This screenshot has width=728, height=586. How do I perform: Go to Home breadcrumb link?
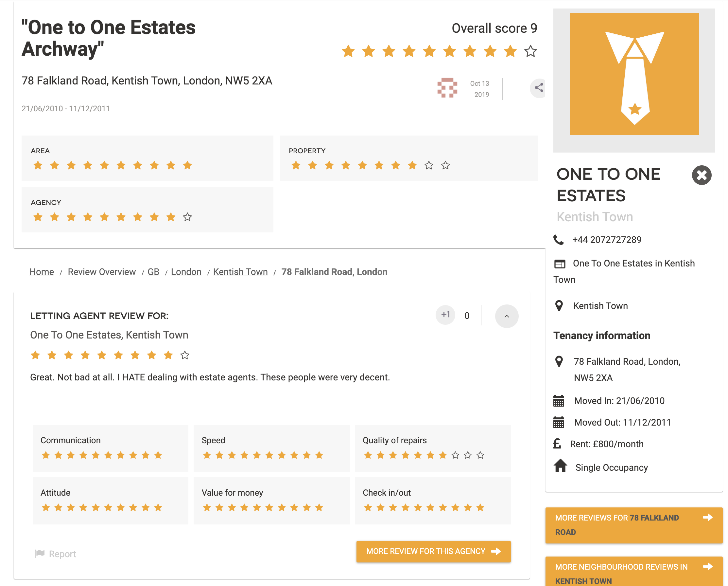click(42, 272)
